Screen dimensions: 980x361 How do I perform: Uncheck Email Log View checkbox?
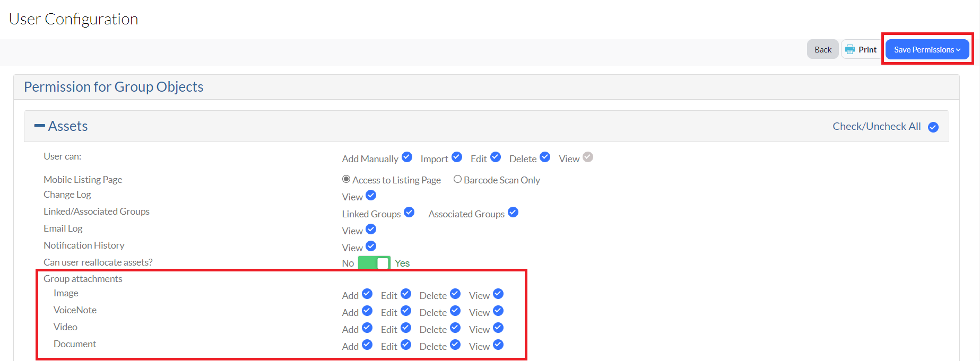pos(371,229)
